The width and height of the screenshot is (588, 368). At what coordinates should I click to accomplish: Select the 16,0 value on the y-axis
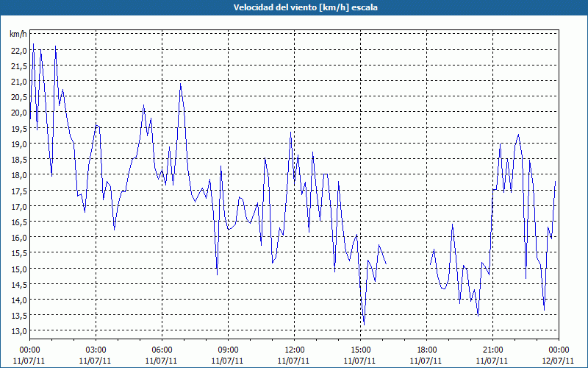click(19, 237)
